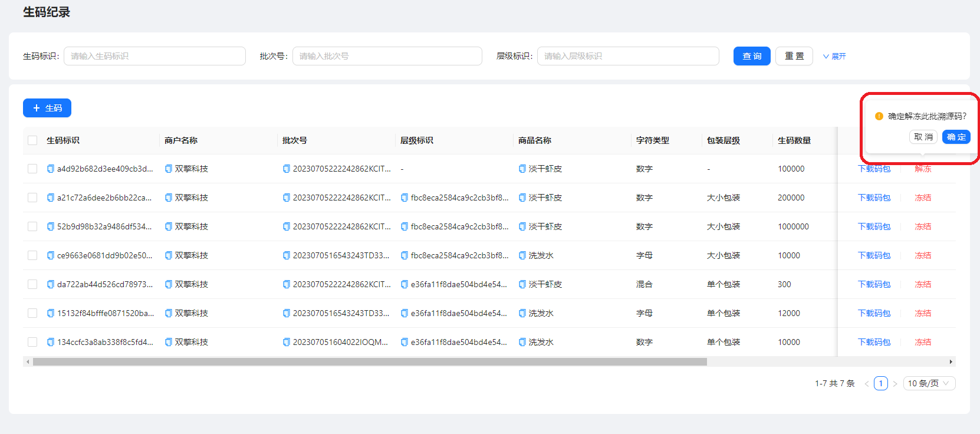Click the scrollbar right arrow
This screenshot has height=434, width=980.
951,361
